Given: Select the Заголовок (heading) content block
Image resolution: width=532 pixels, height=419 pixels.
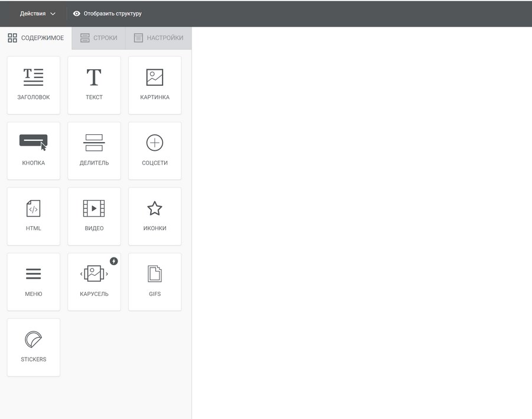Looking at the screenshot, I should click(34, 85).
